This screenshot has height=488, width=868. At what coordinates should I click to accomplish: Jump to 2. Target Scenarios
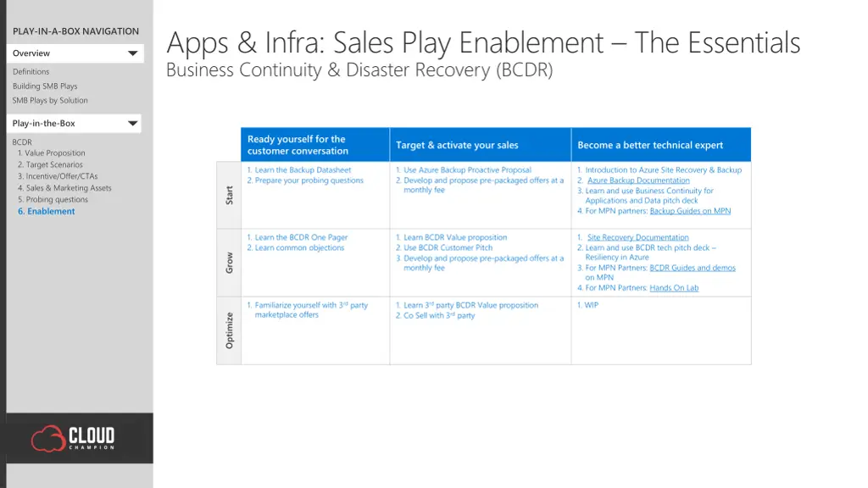pyautogui.click(x=51, y=165)
